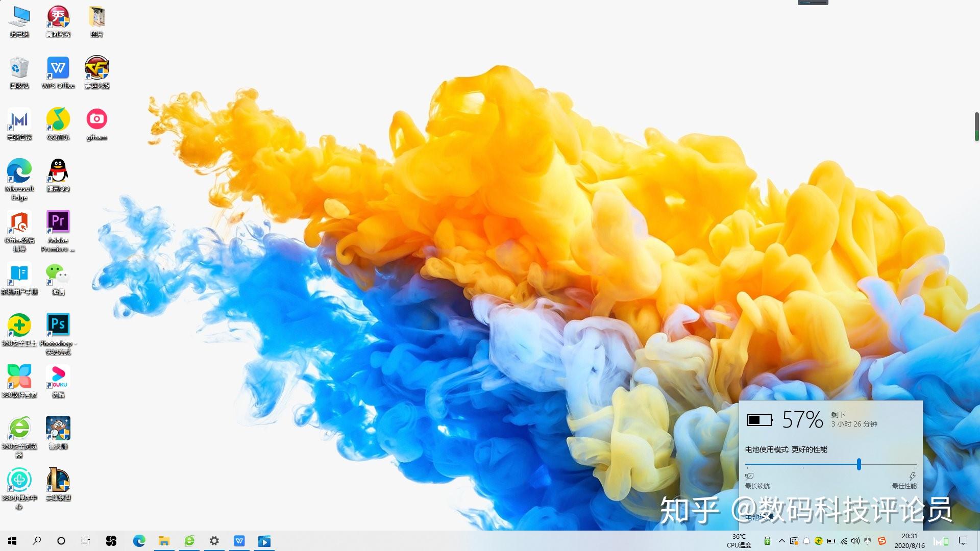Viewport: 980px width, 551px height.
Task: Select the 电脑管家 desktop shortcut
Action: pos(19,125)
